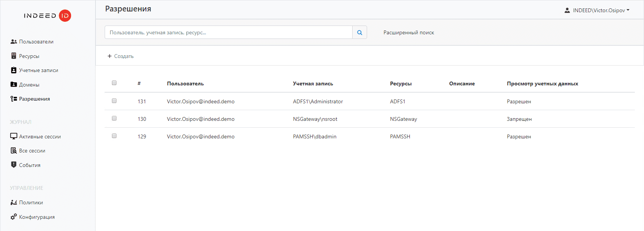Click the Создать button
644x231 pixels.
pos(121,56)
